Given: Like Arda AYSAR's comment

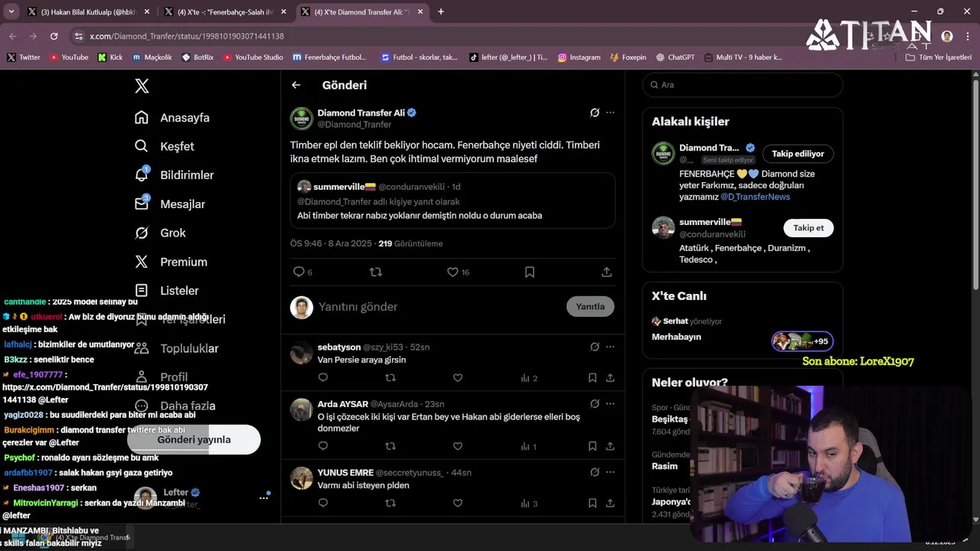Looking at the screenshot, I should click(458, 446).
